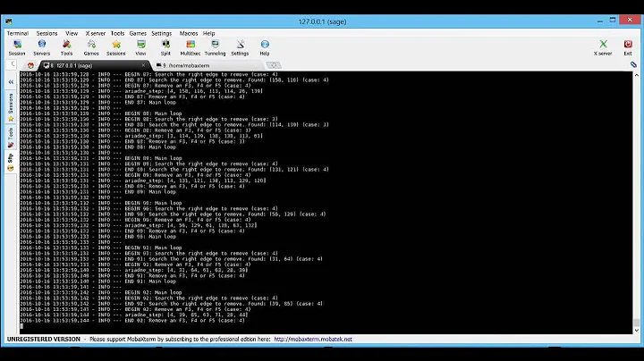Click the paperclip attach icon
This screenshot has height=361, width=644.
pos(634,64)
